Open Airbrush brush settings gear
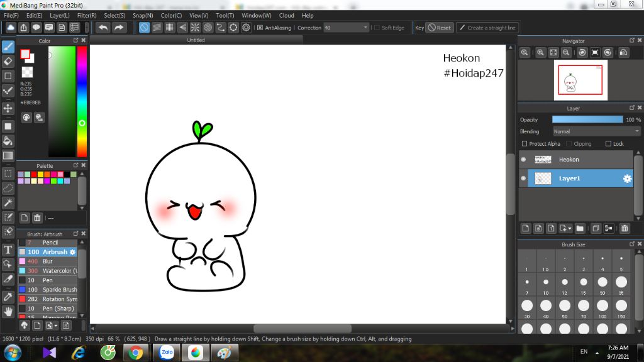644x362 pixels. click(x=73, y=252)
